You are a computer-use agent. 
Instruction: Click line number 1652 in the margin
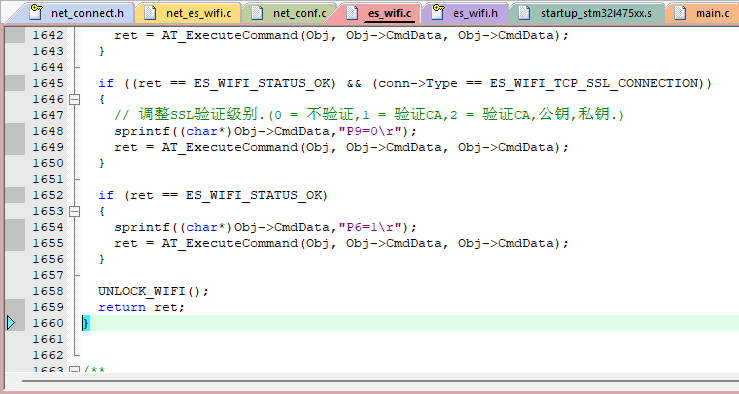tap(48, 195)
